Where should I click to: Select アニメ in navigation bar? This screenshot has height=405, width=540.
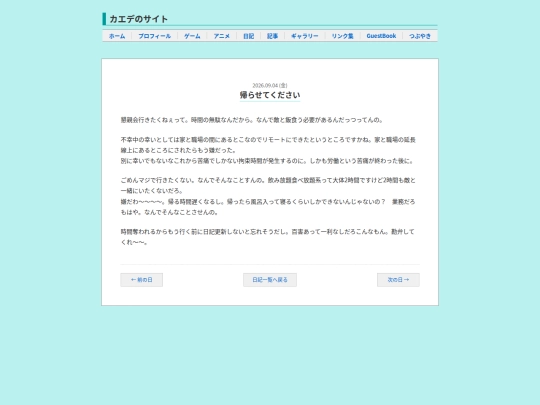[x=221, y=36]
